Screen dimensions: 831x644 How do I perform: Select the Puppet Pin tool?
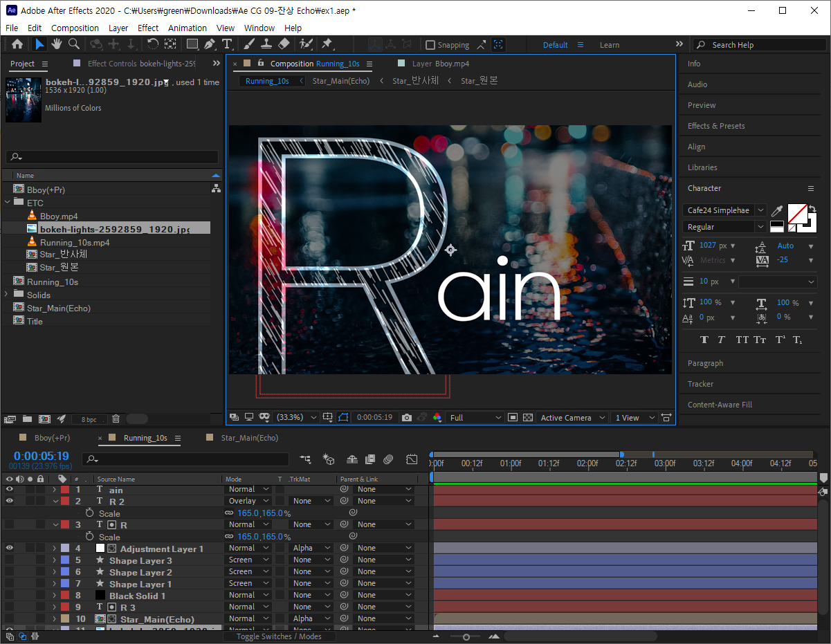click(x=327, y=44)
